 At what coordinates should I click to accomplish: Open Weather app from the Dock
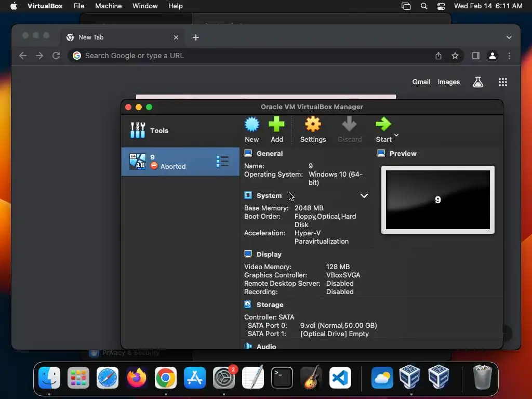click(382, 377)
